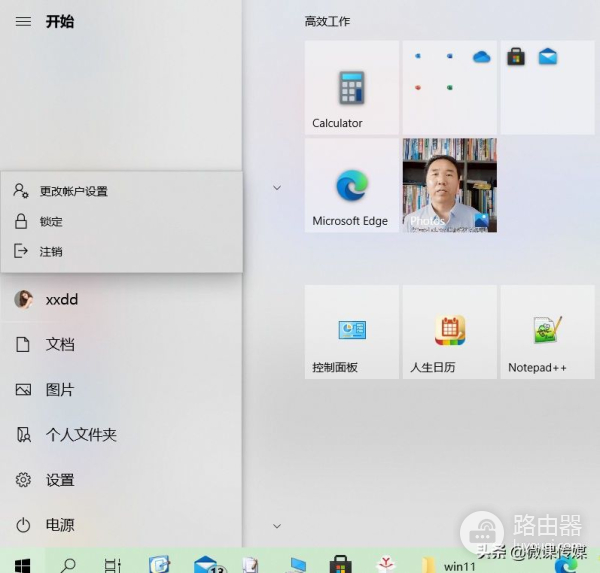600x573 pixels.
Task: Open Microsoft Store on the taskbar
Action: 340,564
